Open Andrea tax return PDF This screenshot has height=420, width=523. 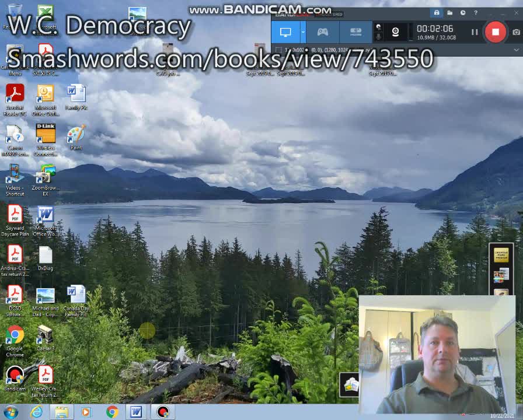pyautogui.click(x=15, y=261)
